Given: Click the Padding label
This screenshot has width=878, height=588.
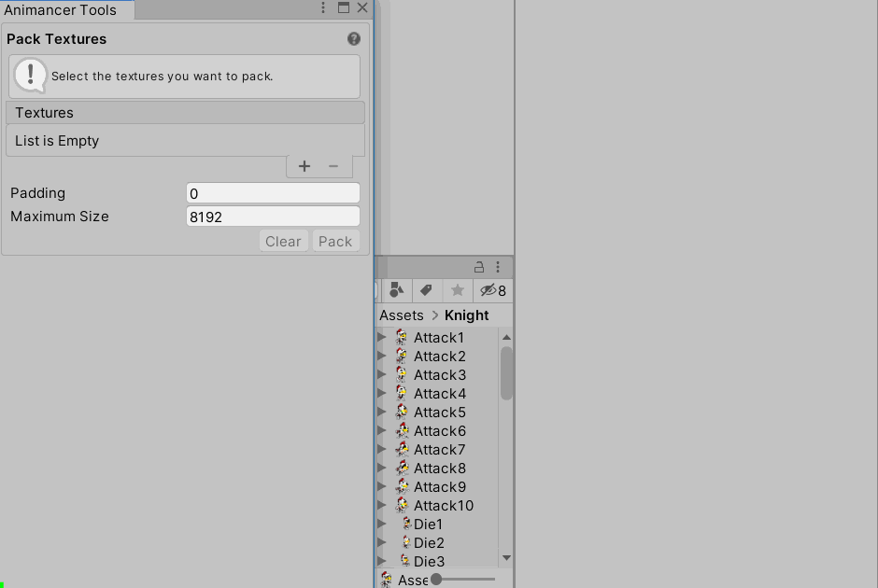Looking at the screenshot, I should (x=37, y=193).
